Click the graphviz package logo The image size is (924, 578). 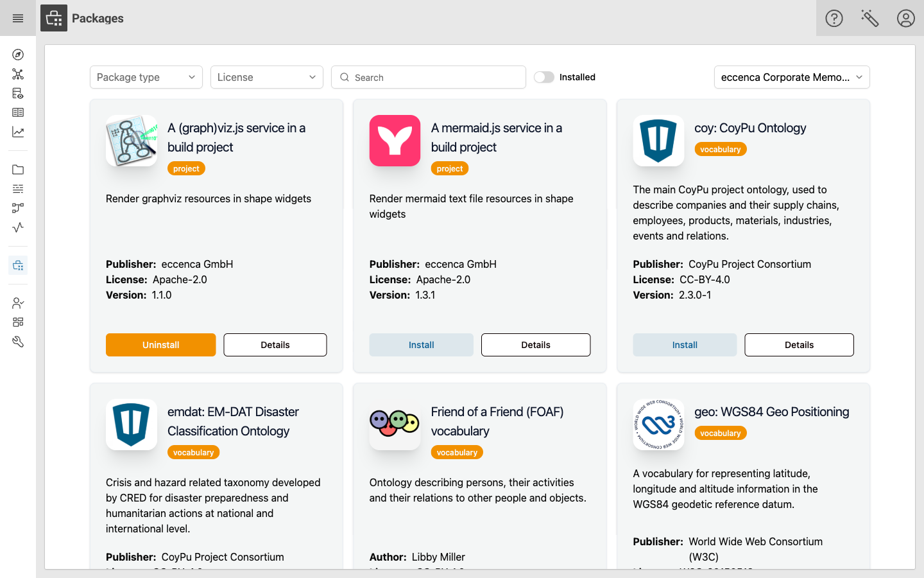pyautogui.click(x=132, y=141)
